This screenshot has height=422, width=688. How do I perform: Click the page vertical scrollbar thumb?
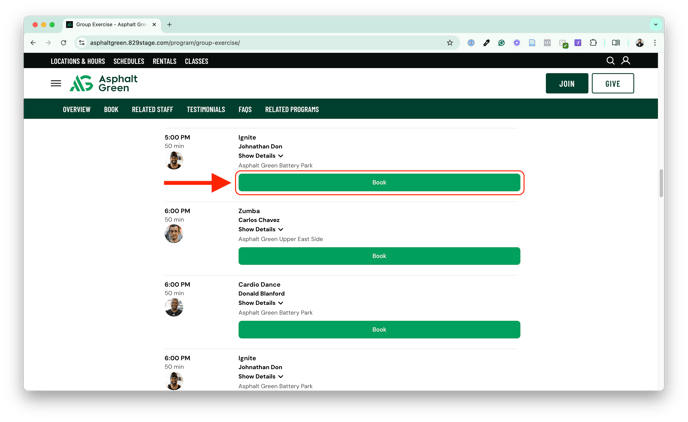point(661,183)
